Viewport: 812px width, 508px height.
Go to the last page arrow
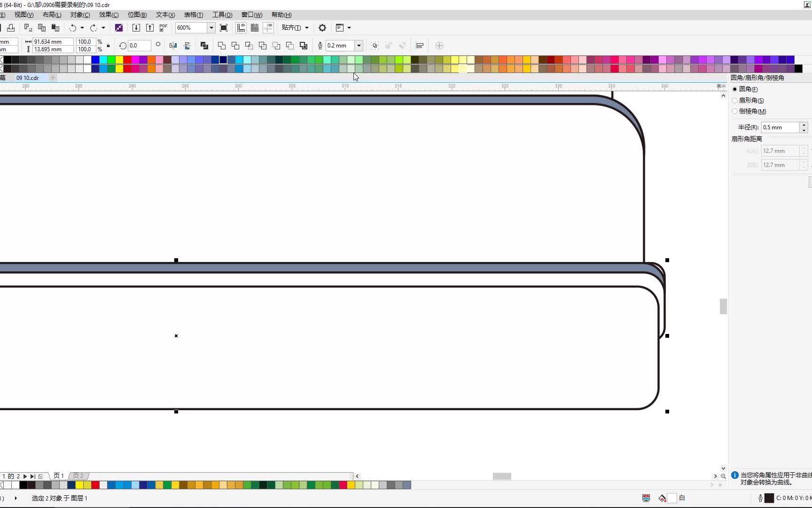[32, 476]
